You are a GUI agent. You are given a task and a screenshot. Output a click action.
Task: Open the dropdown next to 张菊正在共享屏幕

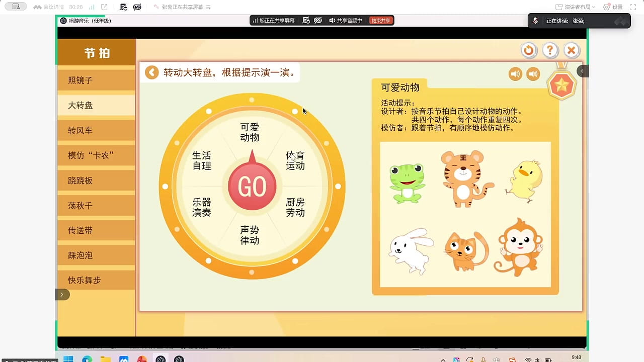[209, 7]
